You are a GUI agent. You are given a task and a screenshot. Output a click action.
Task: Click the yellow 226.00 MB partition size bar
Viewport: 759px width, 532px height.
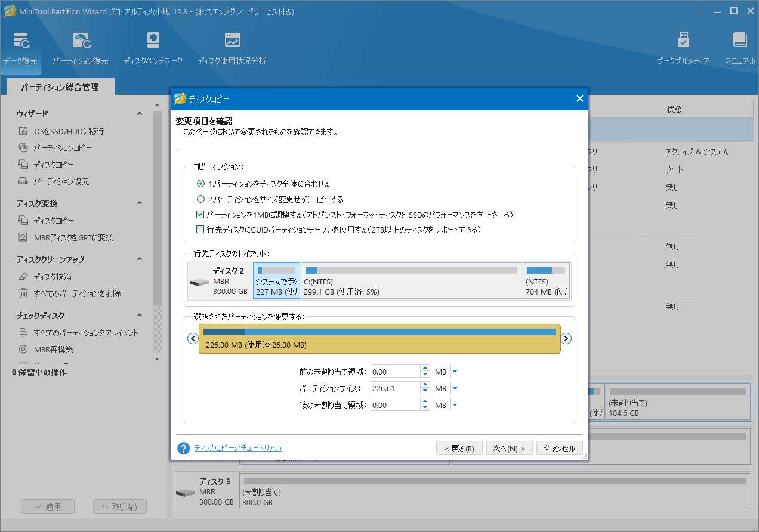[x=379, y=339]
